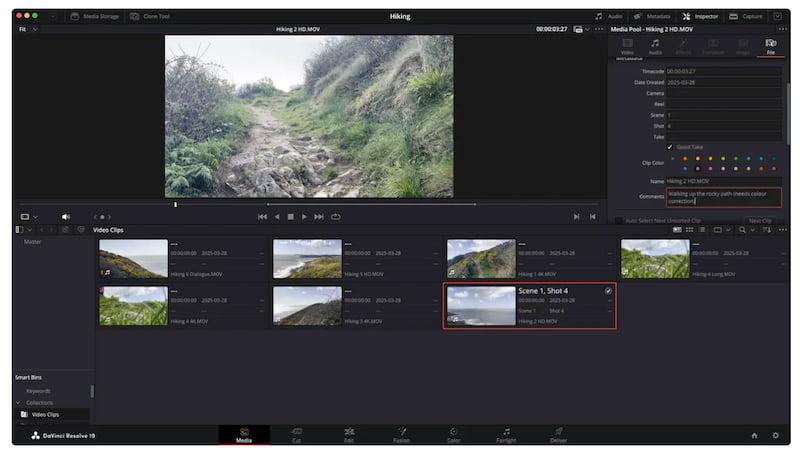Open the Inspector three-dot options menu
Image resolution: width=800 pixels, height=454 pixels.
(782, 29)
